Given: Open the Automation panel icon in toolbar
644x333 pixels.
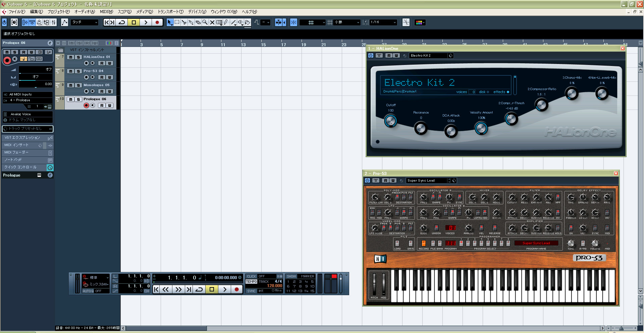Looking at the screenshot, I should tap(64, 22).
